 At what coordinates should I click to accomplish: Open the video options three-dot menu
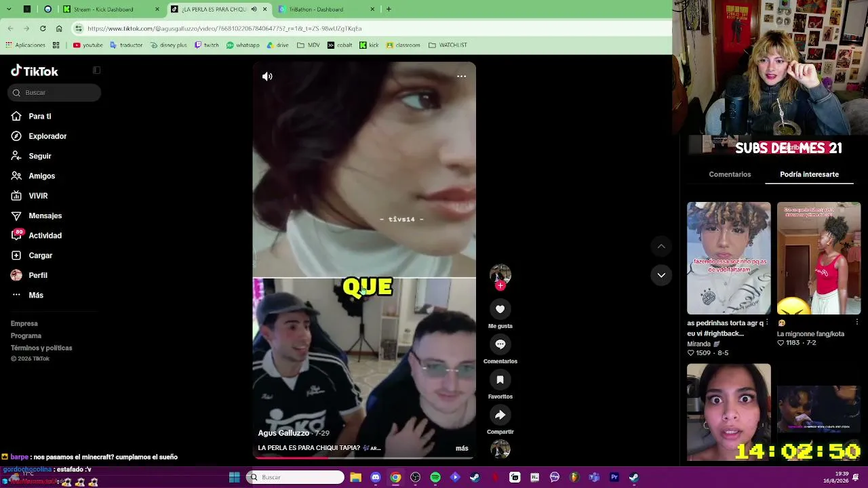(x=461, y=76)
